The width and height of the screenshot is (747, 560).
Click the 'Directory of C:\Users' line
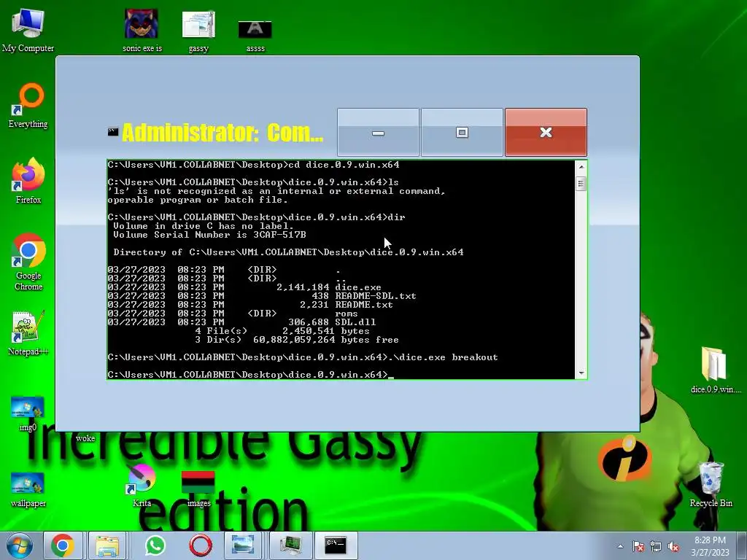pyautogui.click(x=288, y=252)
